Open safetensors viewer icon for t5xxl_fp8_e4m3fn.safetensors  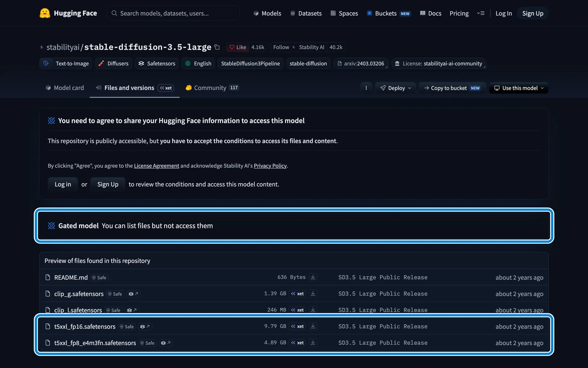(165, 343)
